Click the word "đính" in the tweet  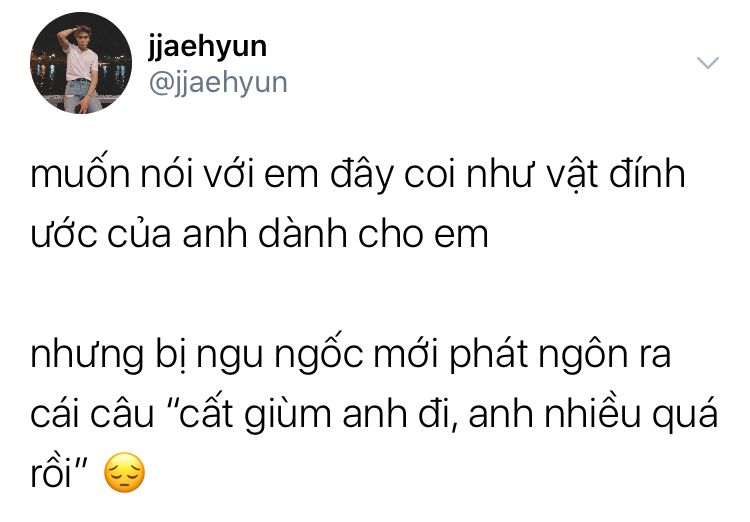[x=648, y=173]
